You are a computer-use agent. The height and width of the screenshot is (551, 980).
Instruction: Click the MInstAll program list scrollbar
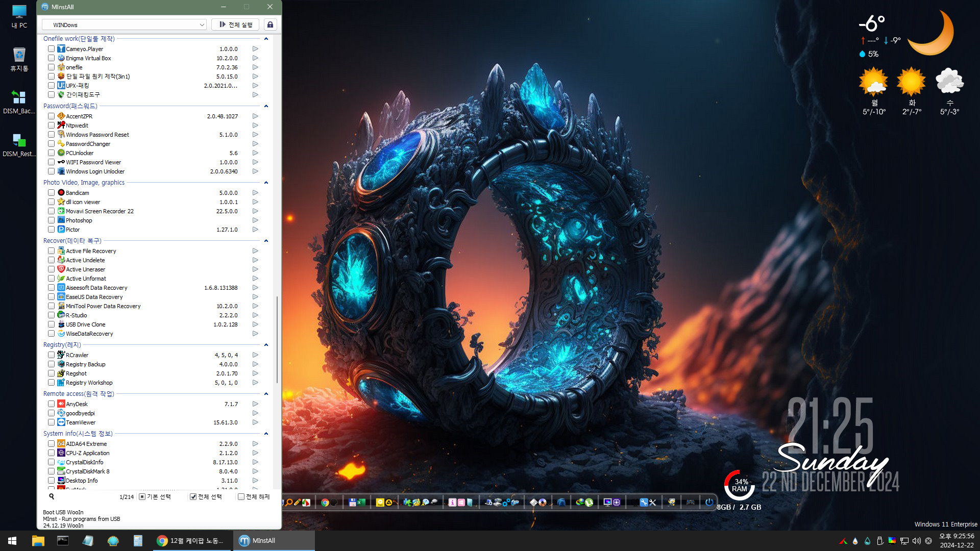click(x=277, y=339)
